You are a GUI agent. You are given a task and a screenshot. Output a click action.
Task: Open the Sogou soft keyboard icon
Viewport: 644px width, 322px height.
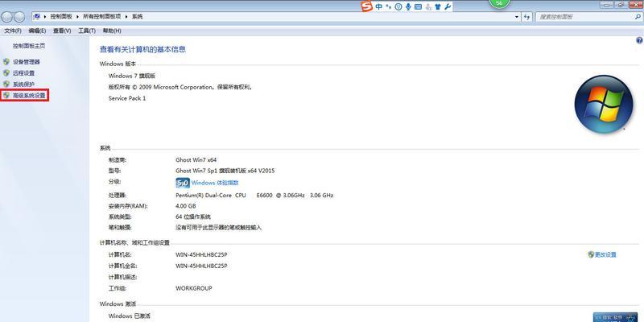418,6
